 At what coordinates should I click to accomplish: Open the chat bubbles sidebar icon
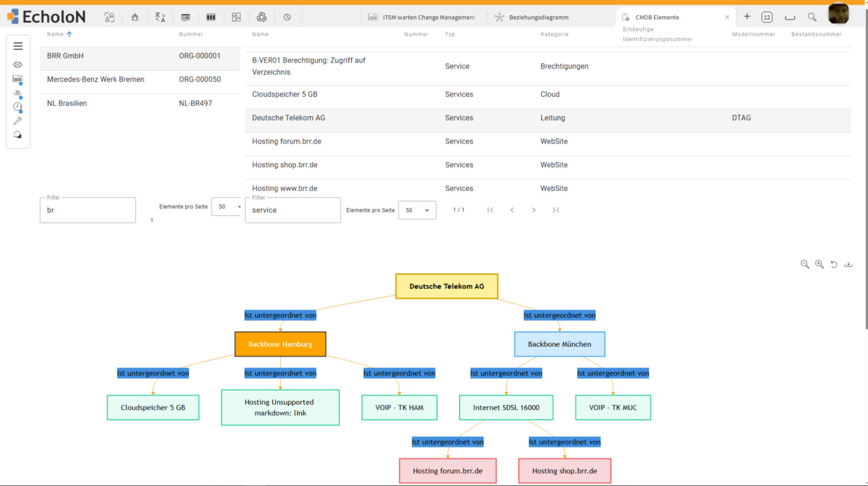coord(18,135)
